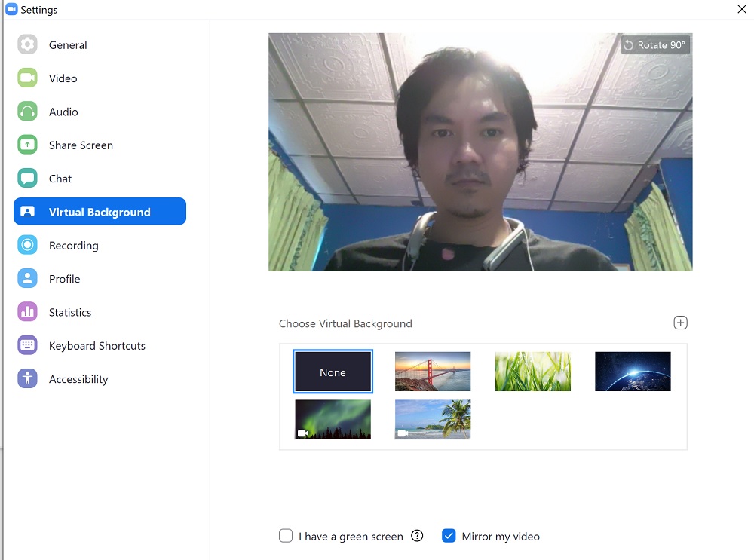754x560 pixels.
Task: Choose the green grass background
Action: pos(533,372)
